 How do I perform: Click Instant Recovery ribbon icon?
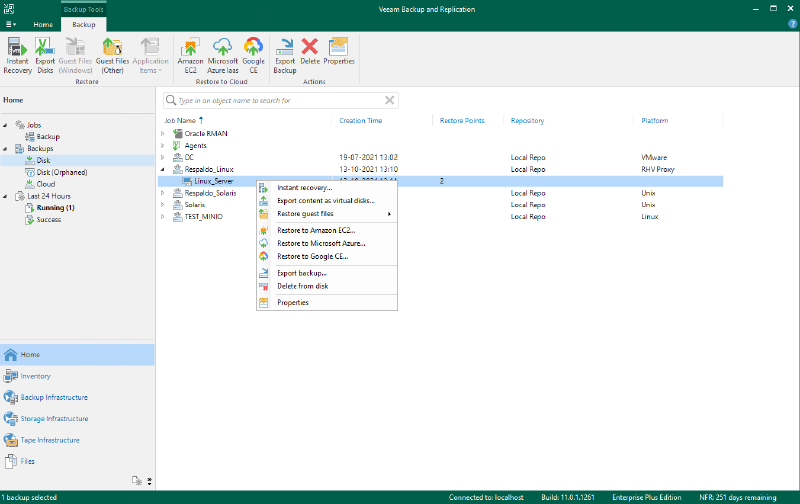click(x=17, y=55)
